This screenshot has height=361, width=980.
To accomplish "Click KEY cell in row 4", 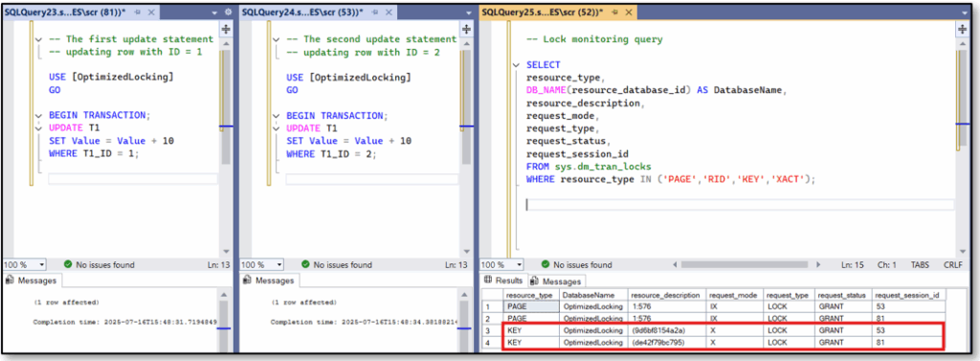I will [531, 342].
